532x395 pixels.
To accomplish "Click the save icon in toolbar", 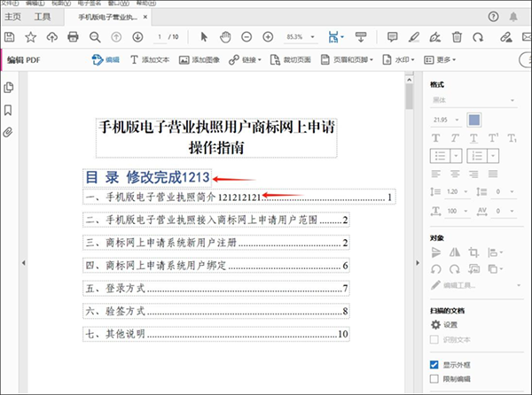I will coord(9,36).
